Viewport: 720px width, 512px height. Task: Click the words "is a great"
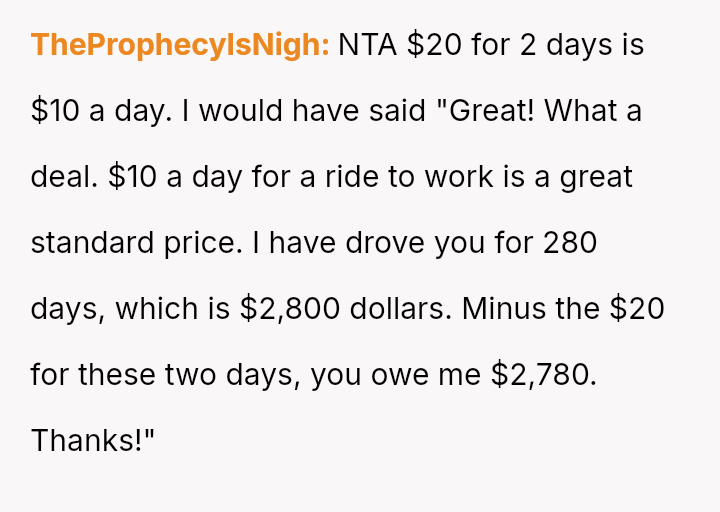point(570,177)
